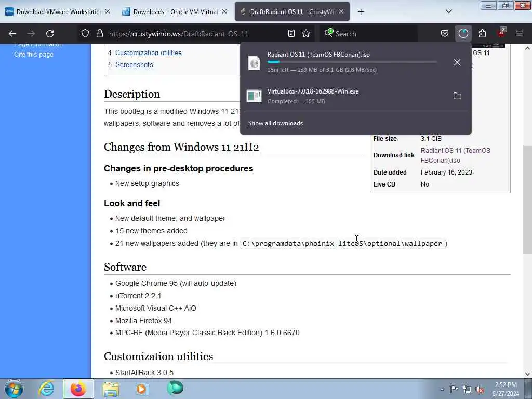Screen dimensions: 532x399
Task: Click the '15 new themes added' item
Action: coord(151,231)
